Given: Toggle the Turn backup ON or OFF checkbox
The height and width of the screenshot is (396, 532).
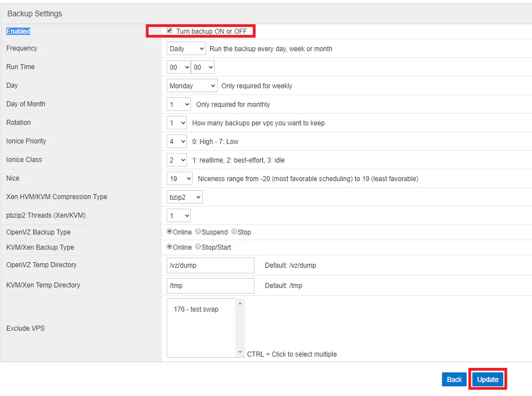Looking at the screenshot, I should click(x=169, y=31).
